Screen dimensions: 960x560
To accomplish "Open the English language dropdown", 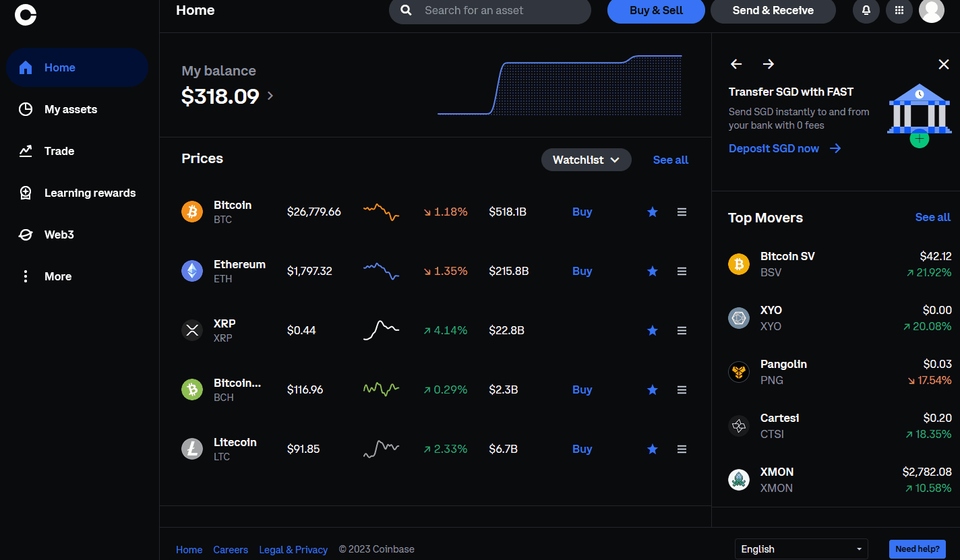I will coord(801,549).
